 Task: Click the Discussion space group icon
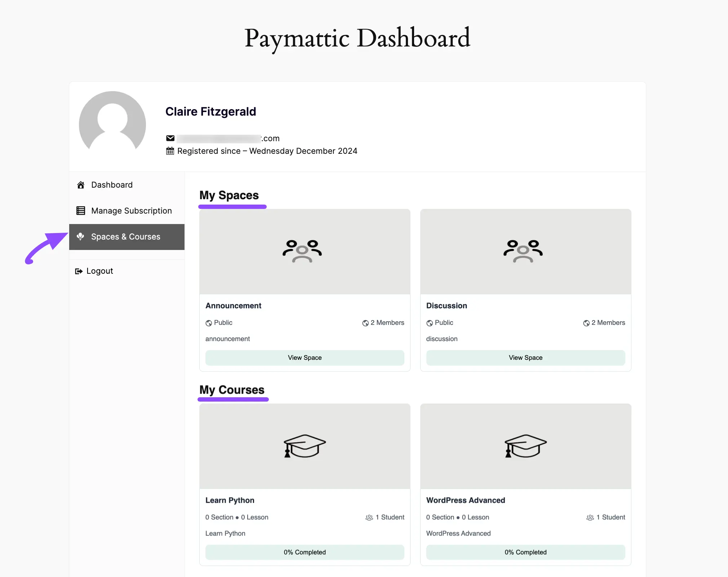[x=523, y=251]
